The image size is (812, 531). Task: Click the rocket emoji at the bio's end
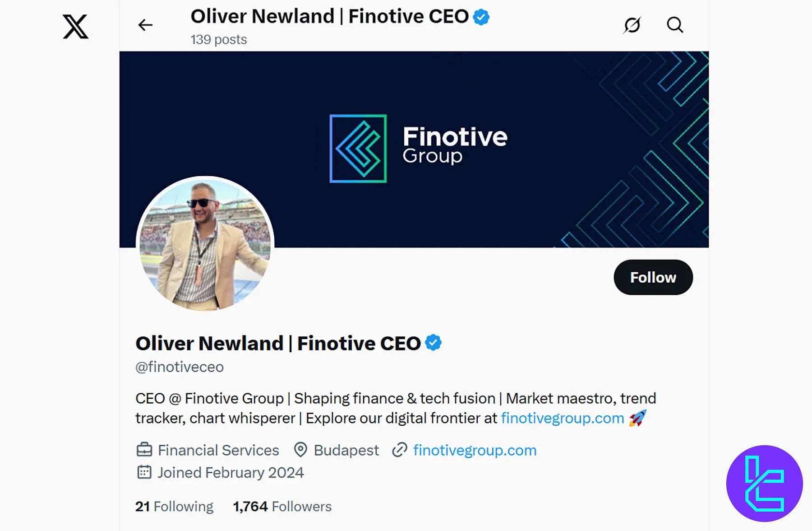[x=637, y=418]
